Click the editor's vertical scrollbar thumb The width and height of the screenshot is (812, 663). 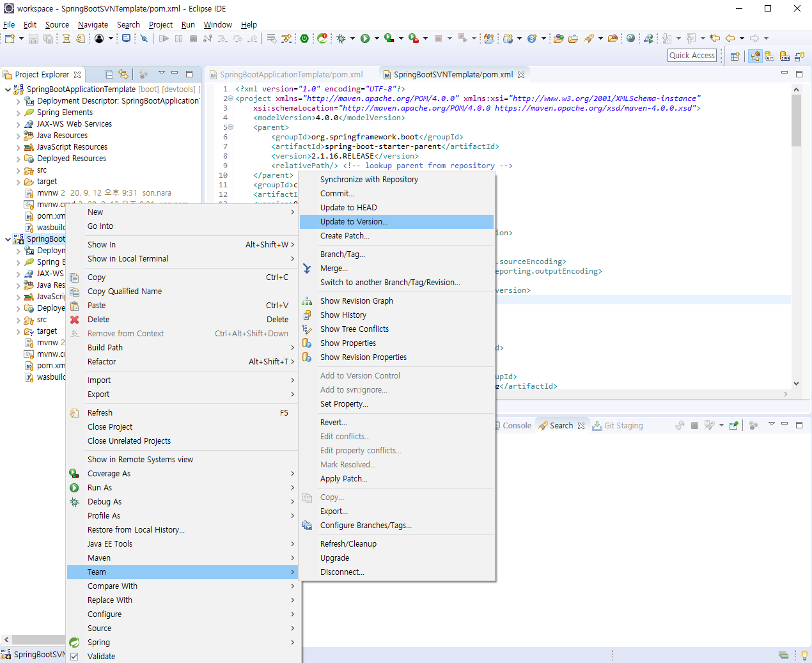point(796,120)
